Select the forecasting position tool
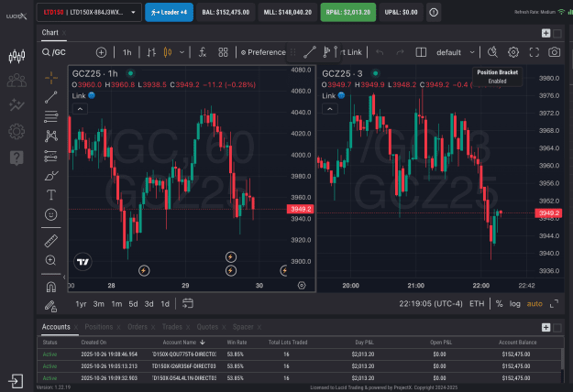Viewport: 573px width, 392px height. click(x=51, y=156)
